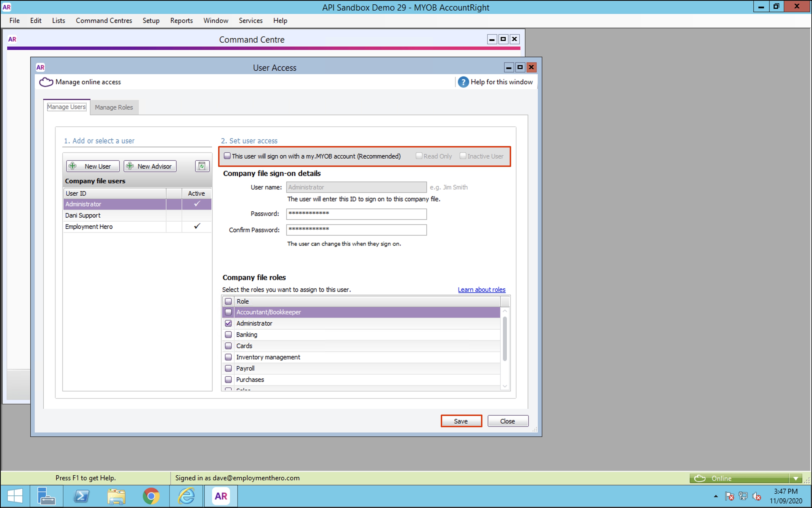The width and height of the screenshot is (812, 508).
Task: Enable my.MYOB account sign-on checkbox
Action: coord(227,156)
